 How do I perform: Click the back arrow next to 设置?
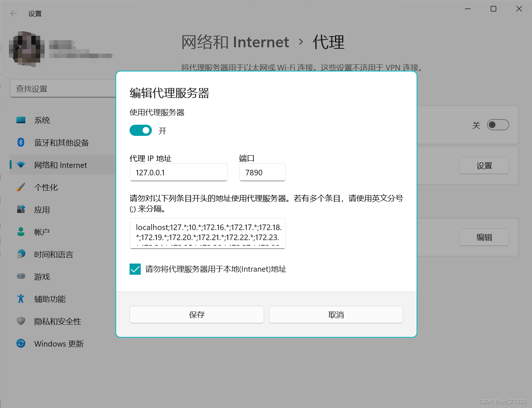(13, 13)
